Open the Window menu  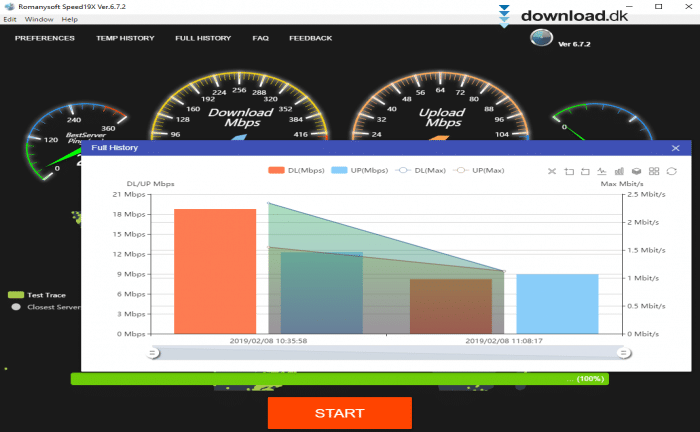(39, 19)
